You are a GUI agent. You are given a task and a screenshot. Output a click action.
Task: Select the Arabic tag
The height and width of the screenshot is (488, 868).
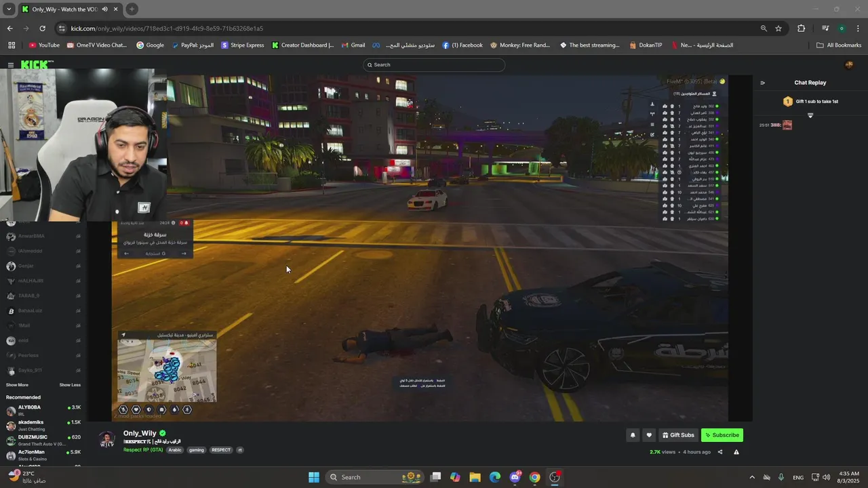tap(175, 450)
